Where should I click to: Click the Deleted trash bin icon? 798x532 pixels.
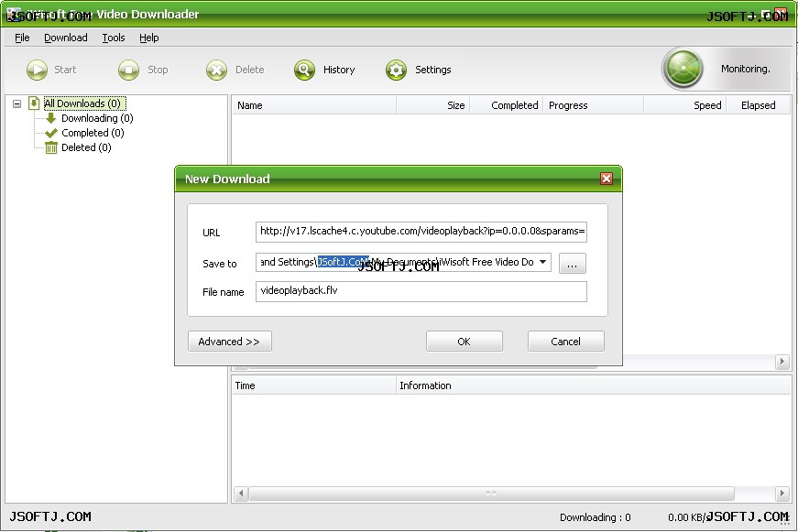51,147
